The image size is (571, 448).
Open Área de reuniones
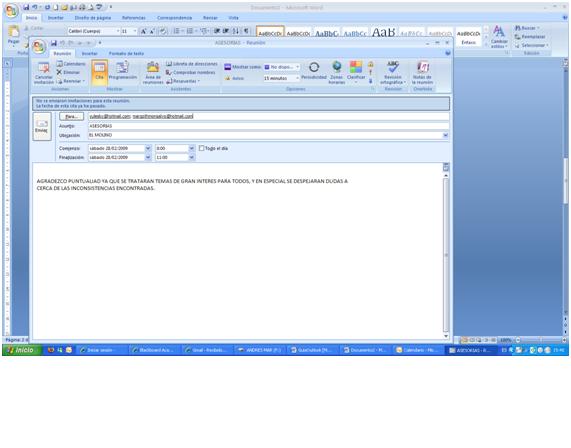coord(153,72)
